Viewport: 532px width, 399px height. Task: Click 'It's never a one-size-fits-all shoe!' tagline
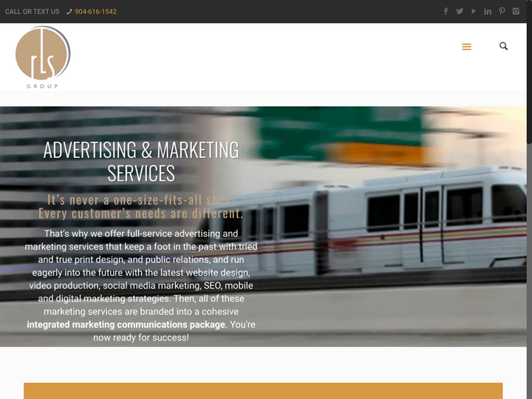click(140, 199)
